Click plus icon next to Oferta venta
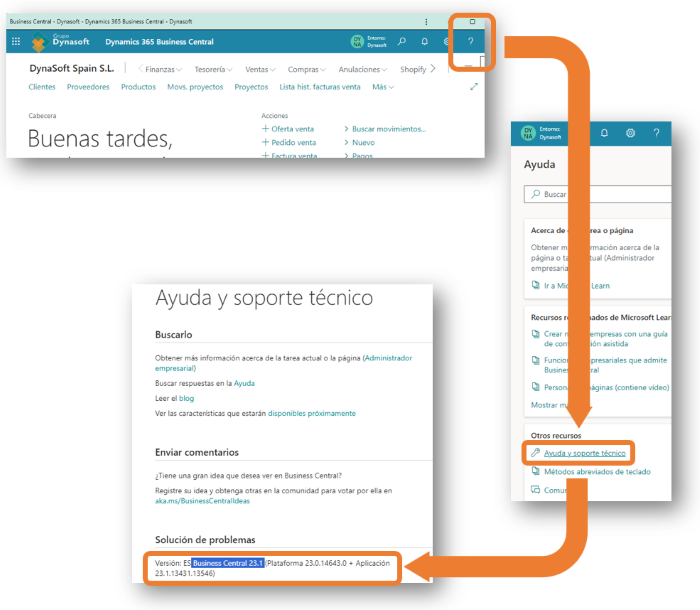The height and width of the screenshot is (610, 700). coord(265,129)
